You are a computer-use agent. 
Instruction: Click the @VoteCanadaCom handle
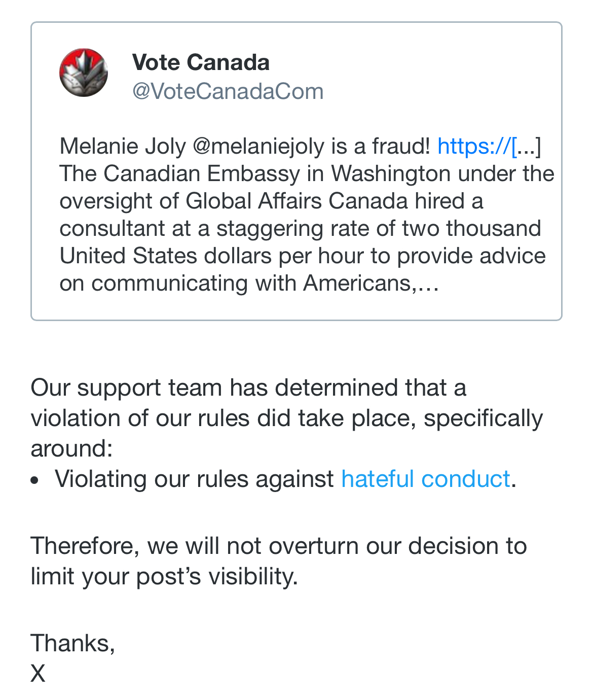pyautogui.click(x=228, y=92)
